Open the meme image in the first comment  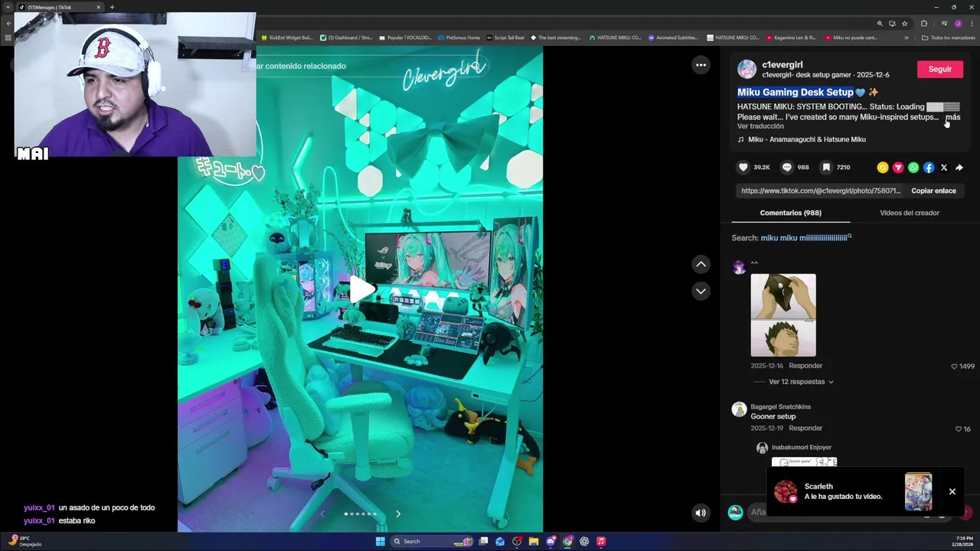[x=783, y=315]
